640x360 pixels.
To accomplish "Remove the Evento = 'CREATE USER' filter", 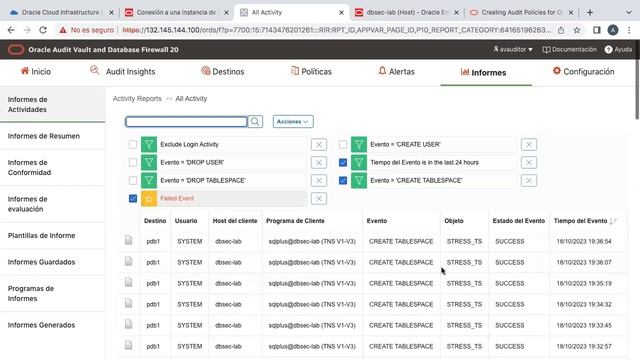I will (x=529, y=144).
